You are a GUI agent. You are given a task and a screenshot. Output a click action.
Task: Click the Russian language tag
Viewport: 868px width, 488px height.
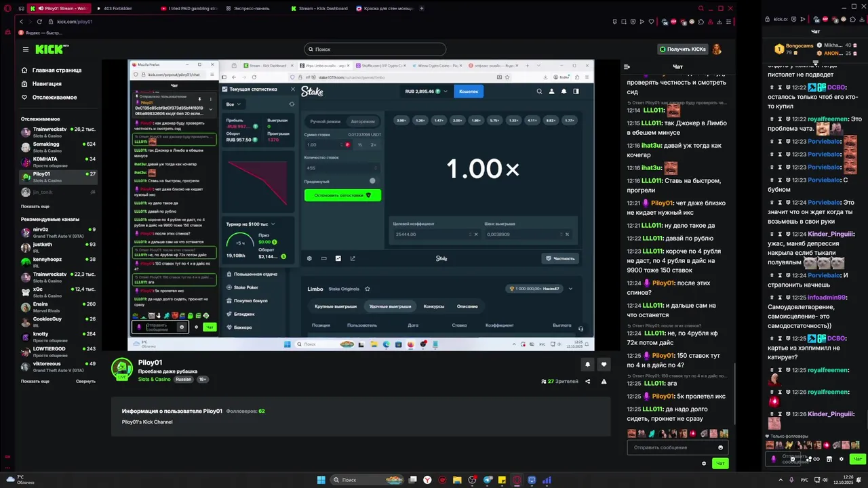pos(183,380)
